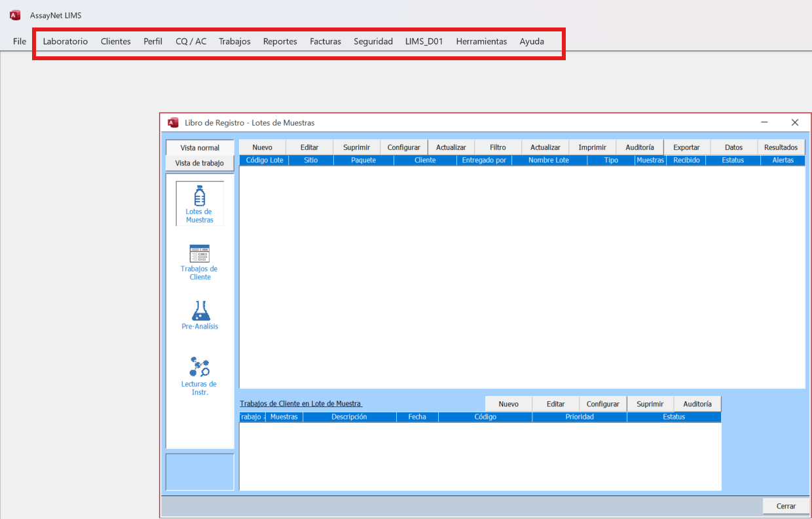Open the LIMS_D01 menu
This screenshot has height=519, width=812.
[424, 41]
